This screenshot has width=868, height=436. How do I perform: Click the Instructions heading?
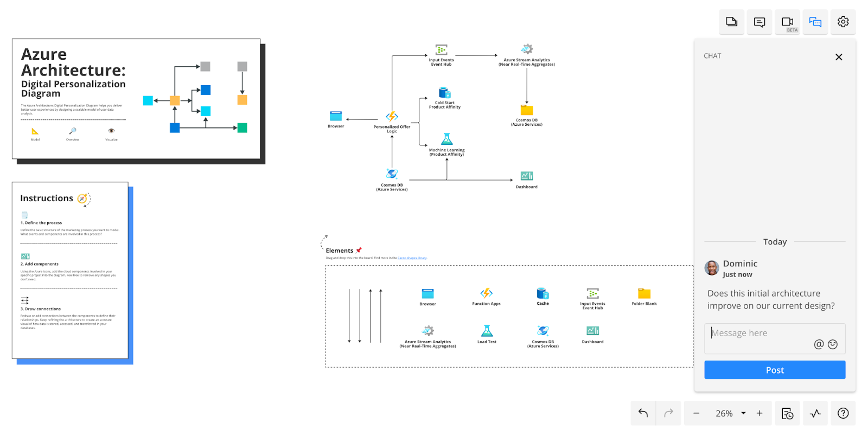47,198
